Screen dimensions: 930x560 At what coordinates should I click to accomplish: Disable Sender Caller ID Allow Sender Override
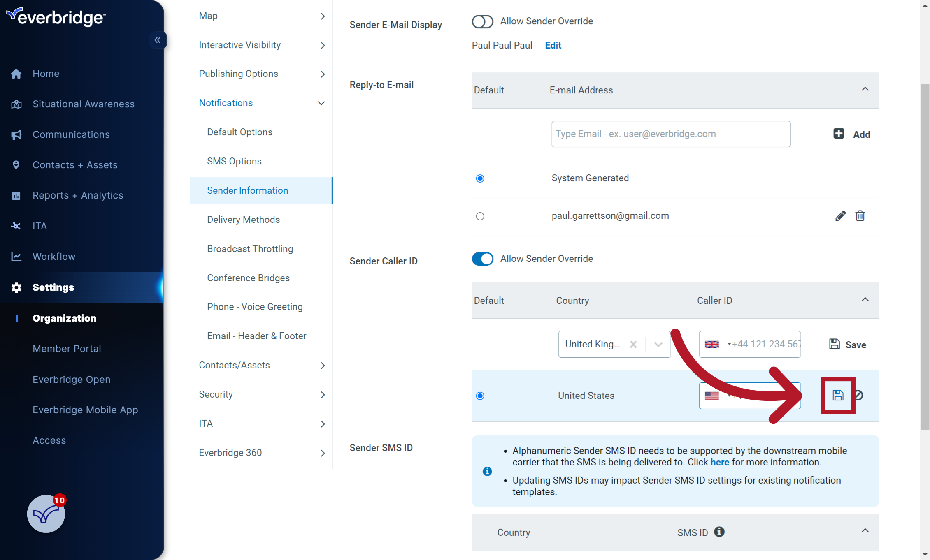tap(482, 259)
